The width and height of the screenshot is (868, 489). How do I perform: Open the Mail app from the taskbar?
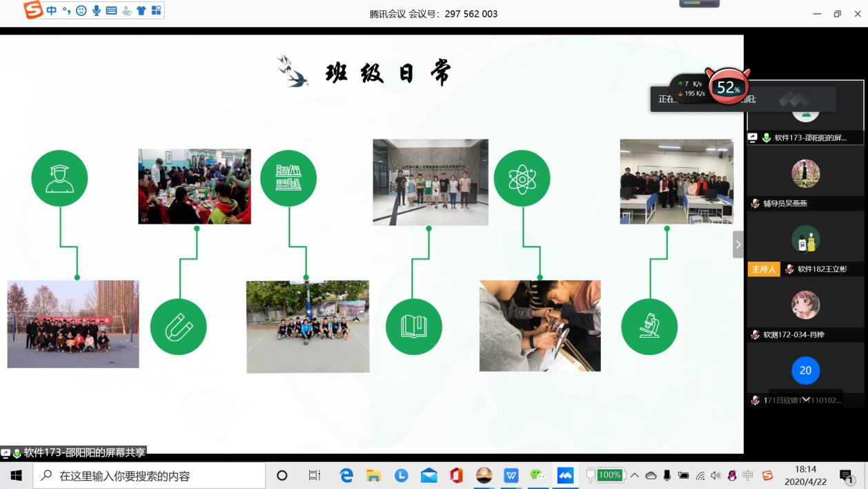(x=428, y=475)
